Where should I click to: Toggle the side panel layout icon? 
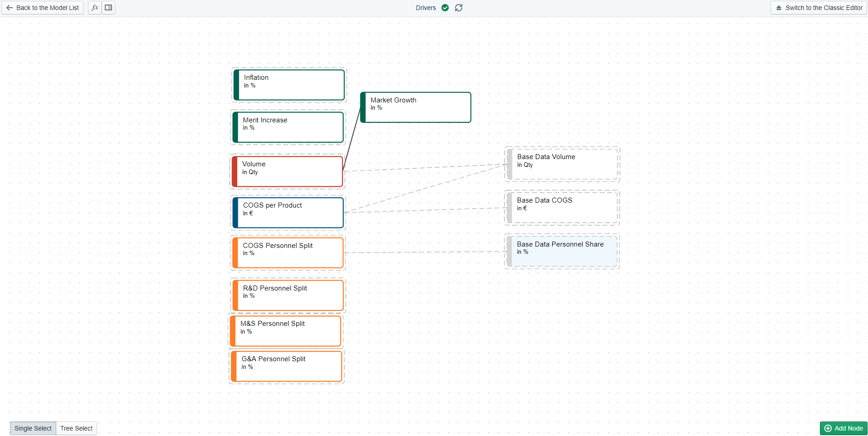[108, 8]
